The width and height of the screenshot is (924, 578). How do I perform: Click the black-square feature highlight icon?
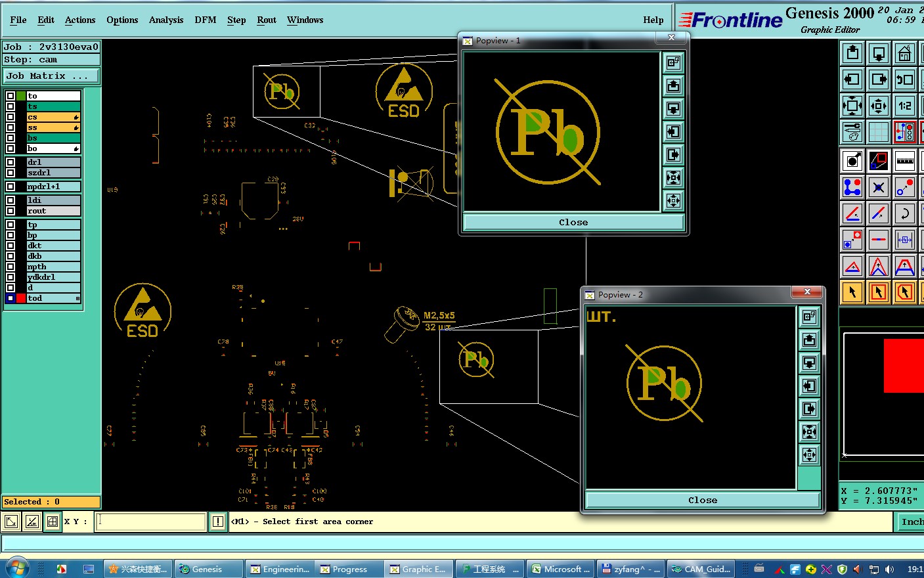coord(879,160)
